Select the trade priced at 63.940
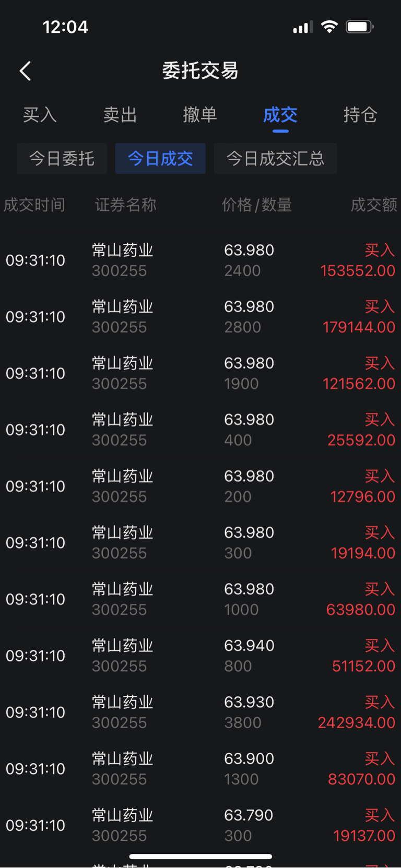The height and width of the screenshot is (868, 401). [x=200, y=656]
